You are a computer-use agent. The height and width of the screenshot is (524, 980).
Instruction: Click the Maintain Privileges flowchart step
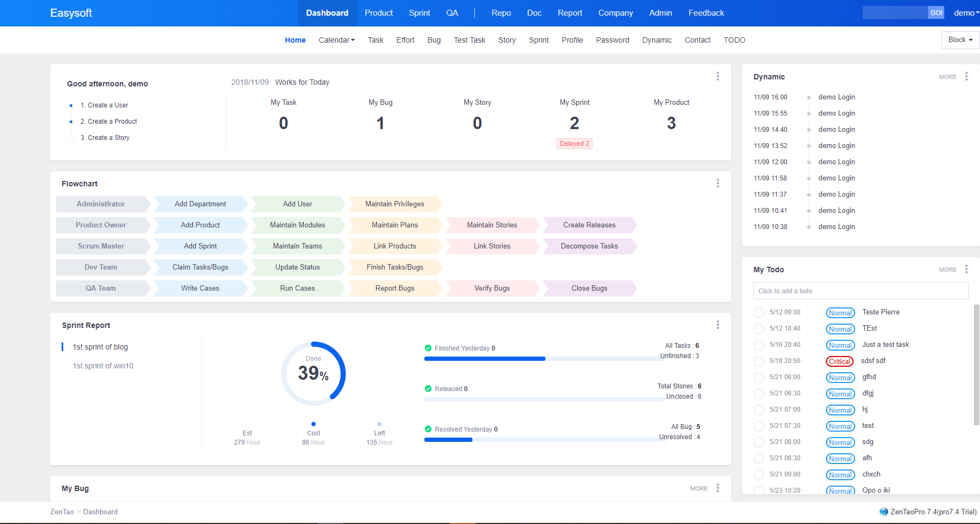395,204
